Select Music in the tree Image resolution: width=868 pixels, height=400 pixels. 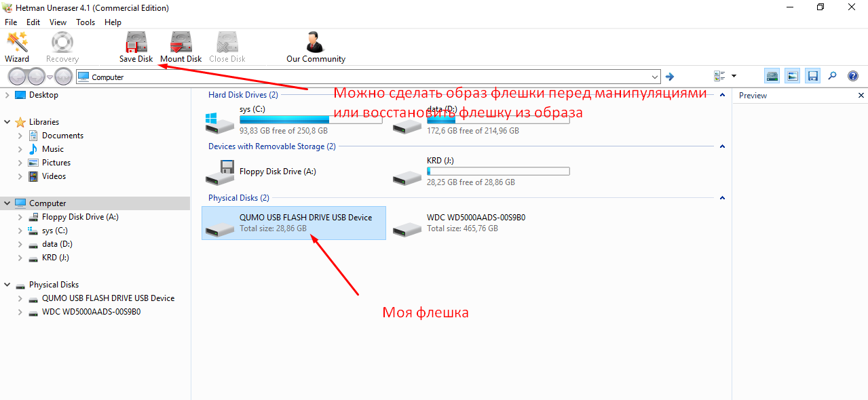click(53, 149)
